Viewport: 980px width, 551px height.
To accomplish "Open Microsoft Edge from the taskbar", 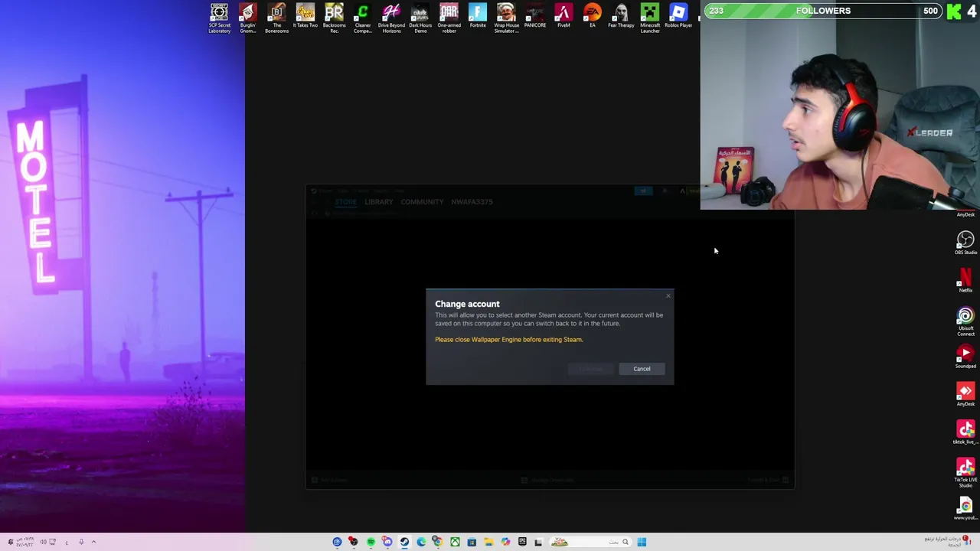I will [421, 542].
